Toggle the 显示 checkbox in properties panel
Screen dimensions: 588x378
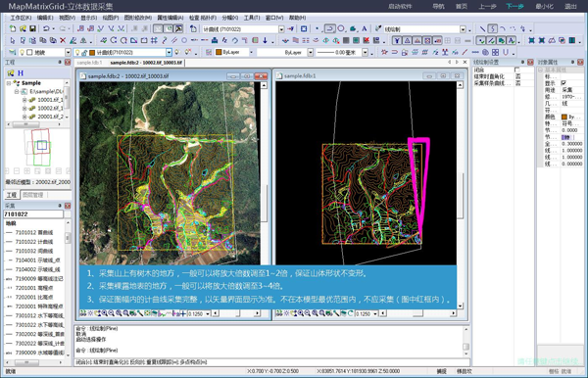(x=563, y=83)
